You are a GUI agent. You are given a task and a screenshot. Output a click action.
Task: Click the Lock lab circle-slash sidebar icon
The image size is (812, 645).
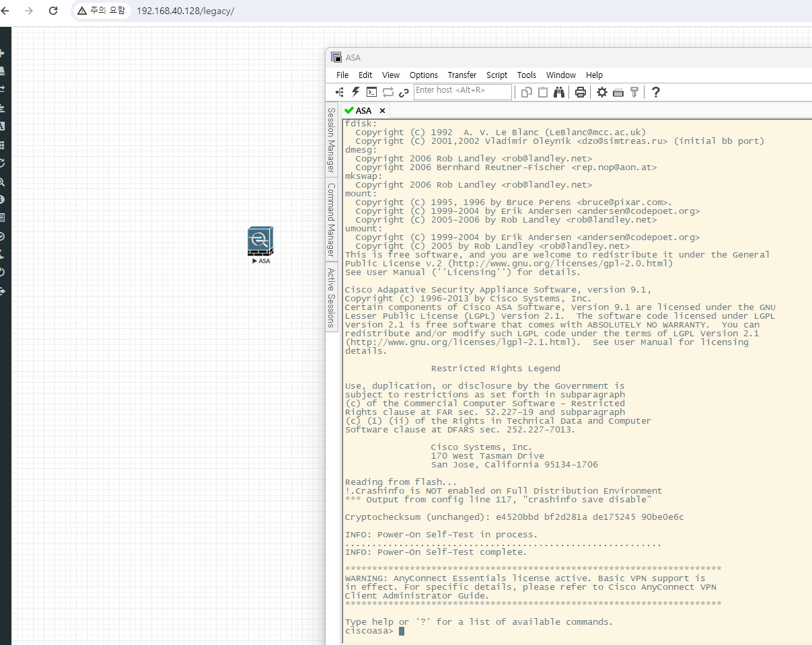[2, 236]
